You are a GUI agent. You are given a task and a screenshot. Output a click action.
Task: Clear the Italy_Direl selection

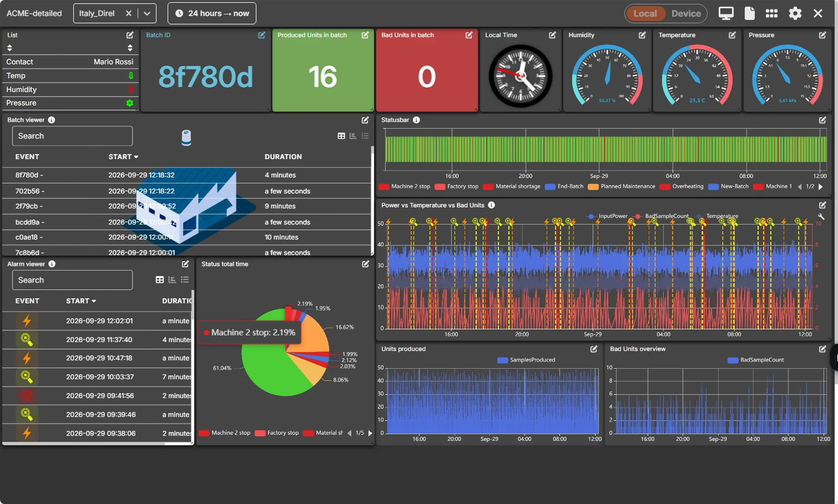129,13
